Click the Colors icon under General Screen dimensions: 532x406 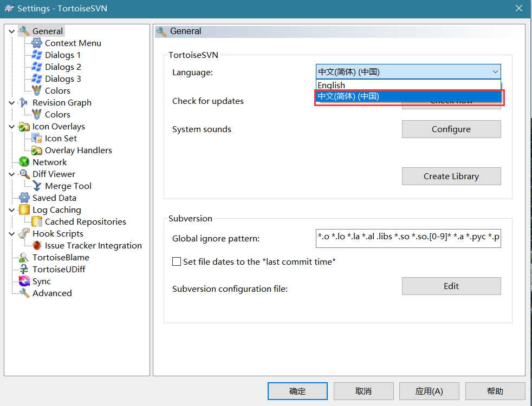(37, 90)
